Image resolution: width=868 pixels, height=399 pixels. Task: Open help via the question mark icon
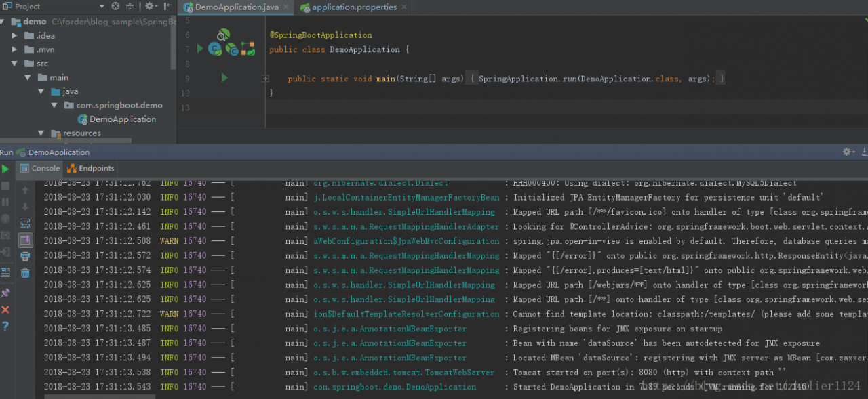click(5, 327)
